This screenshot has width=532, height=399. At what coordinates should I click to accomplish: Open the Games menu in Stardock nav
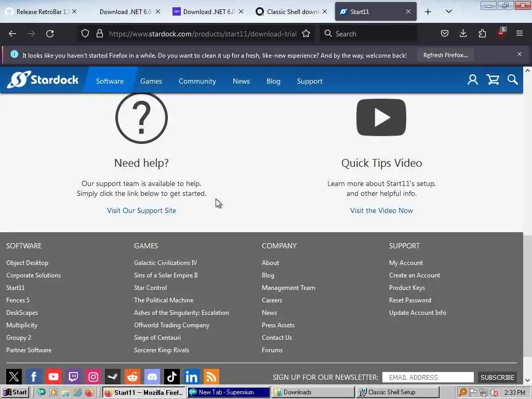click(x=151, y=81)
